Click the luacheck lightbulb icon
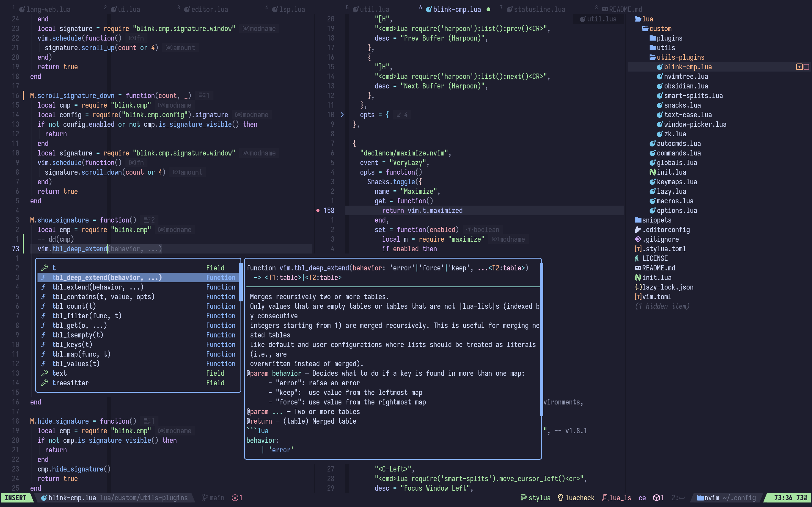The image size is (812, 507). pos(560,498)
